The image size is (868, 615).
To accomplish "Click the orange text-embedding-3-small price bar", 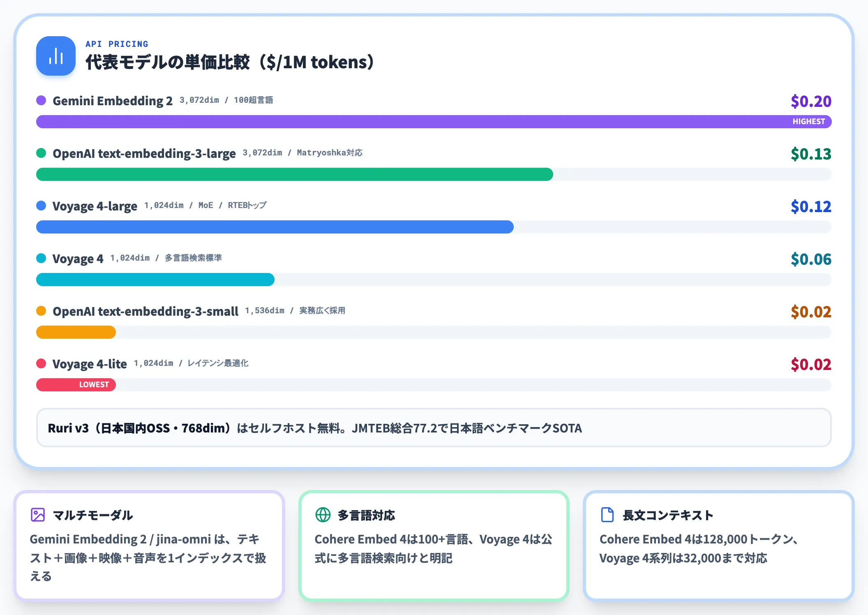I will click(x=76, y=332).
